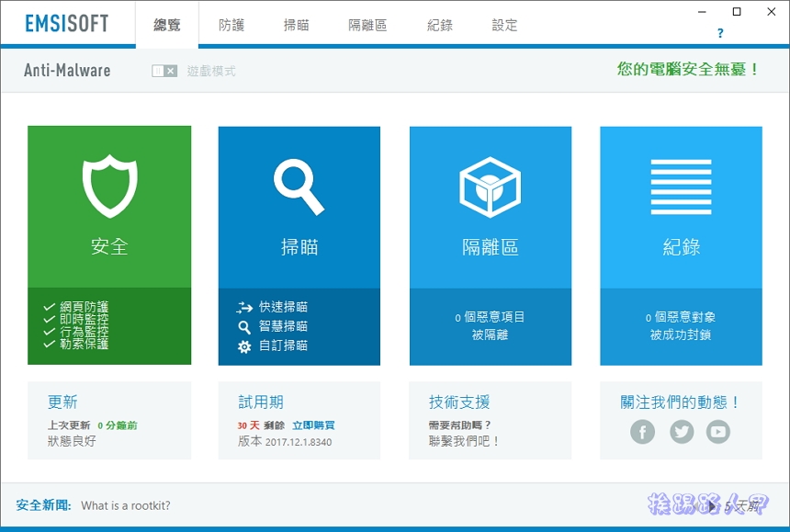The width and height of the screenshot is (790, 532).
Task: Click the 0 分鐘前 update time link
Action: pyautogui.click(x=118, y=425)
